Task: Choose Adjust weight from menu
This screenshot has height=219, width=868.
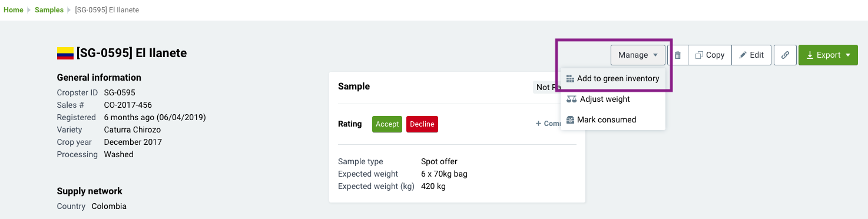Action: [x=612, y=99]
